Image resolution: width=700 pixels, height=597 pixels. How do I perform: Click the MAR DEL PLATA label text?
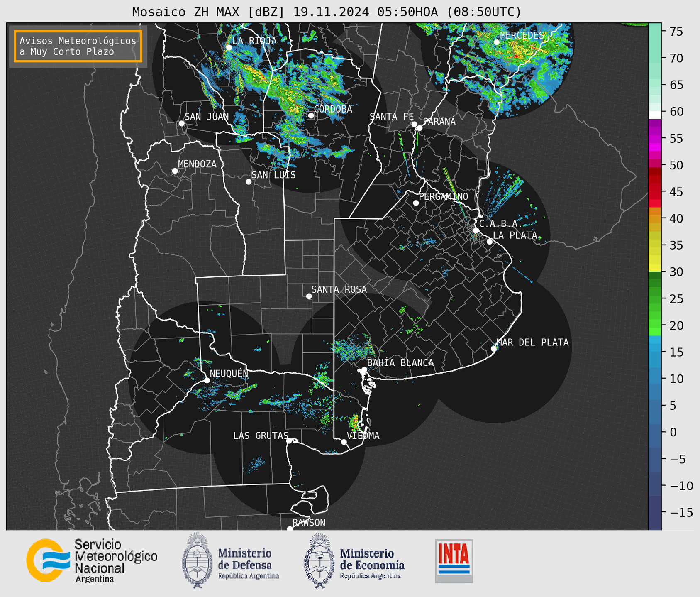(532, 342)
